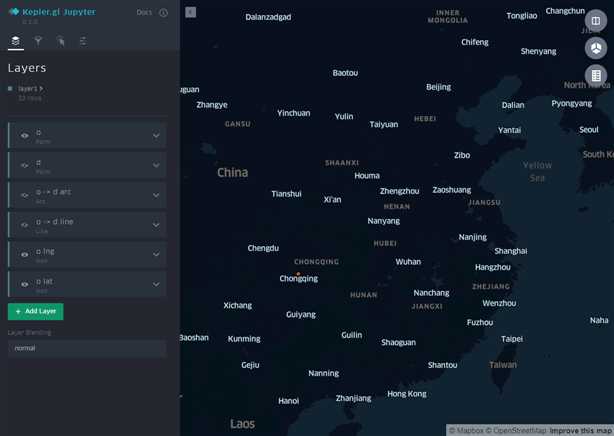This screenshot has height=436, width=614.
Task: Click the Beijing map label
Action: pos(439,87)
